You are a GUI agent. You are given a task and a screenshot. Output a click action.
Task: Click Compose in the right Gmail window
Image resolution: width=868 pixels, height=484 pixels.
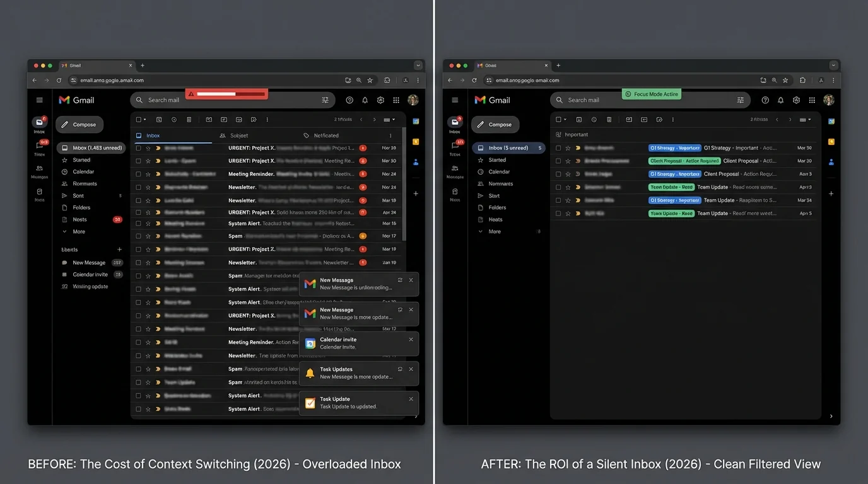(495, 125)
